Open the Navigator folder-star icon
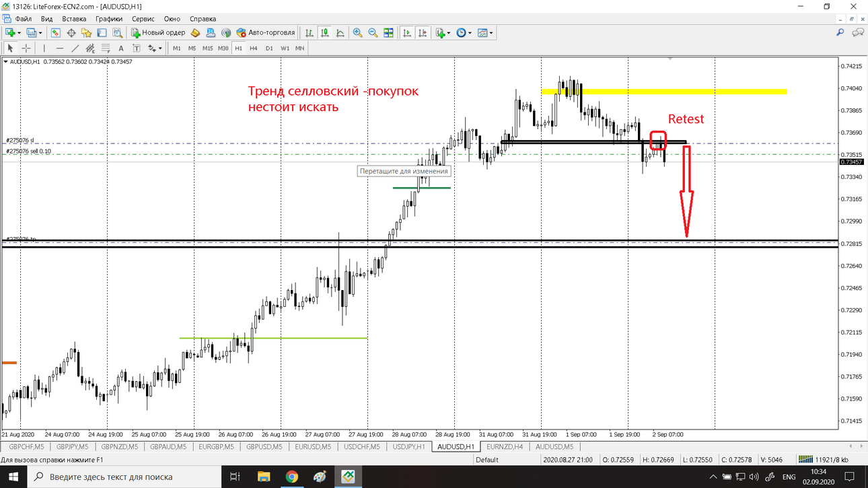Viewport: 868px width, 488px height. (86, 32)
